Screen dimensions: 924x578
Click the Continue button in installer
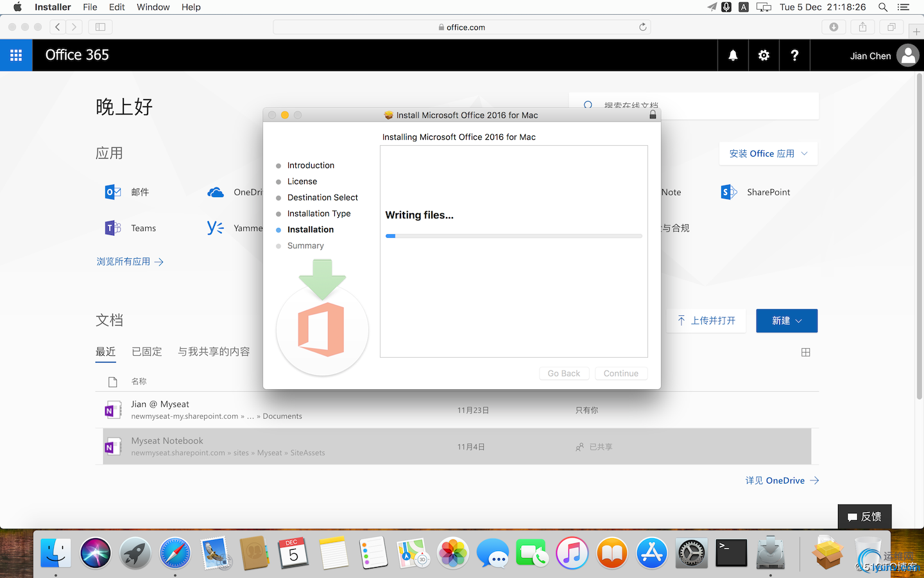point(621,373)
